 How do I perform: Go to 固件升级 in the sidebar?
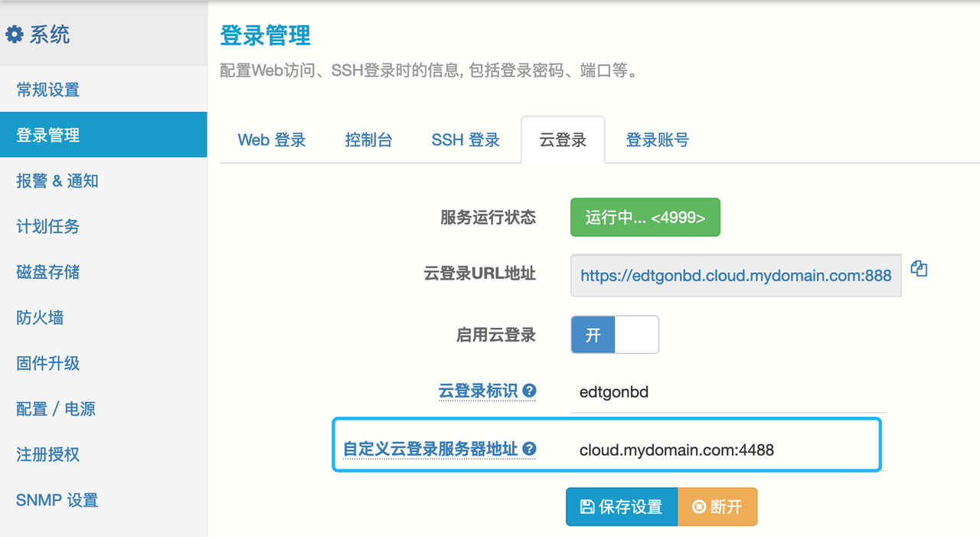48,363
